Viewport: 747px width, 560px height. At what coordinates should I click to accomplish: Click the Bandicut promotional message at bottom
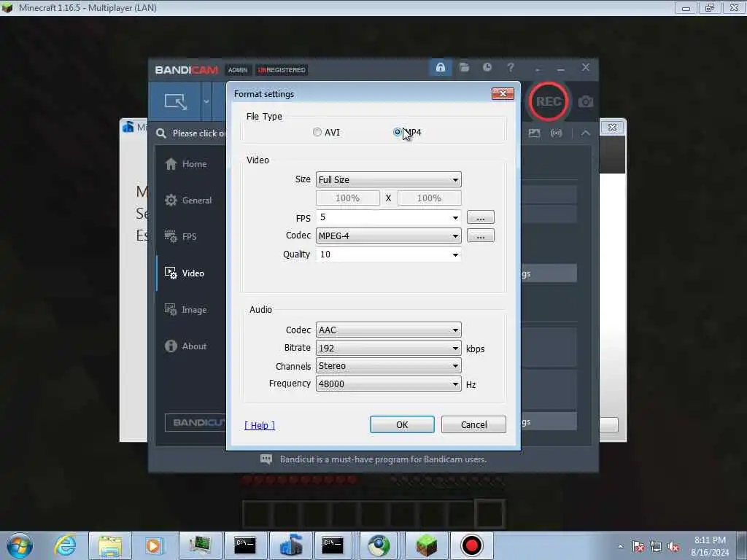coord(383,459)
